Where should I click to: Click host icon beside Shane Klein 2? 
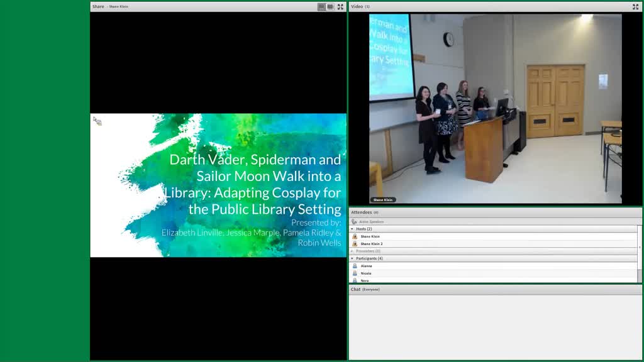click(355, 244)
